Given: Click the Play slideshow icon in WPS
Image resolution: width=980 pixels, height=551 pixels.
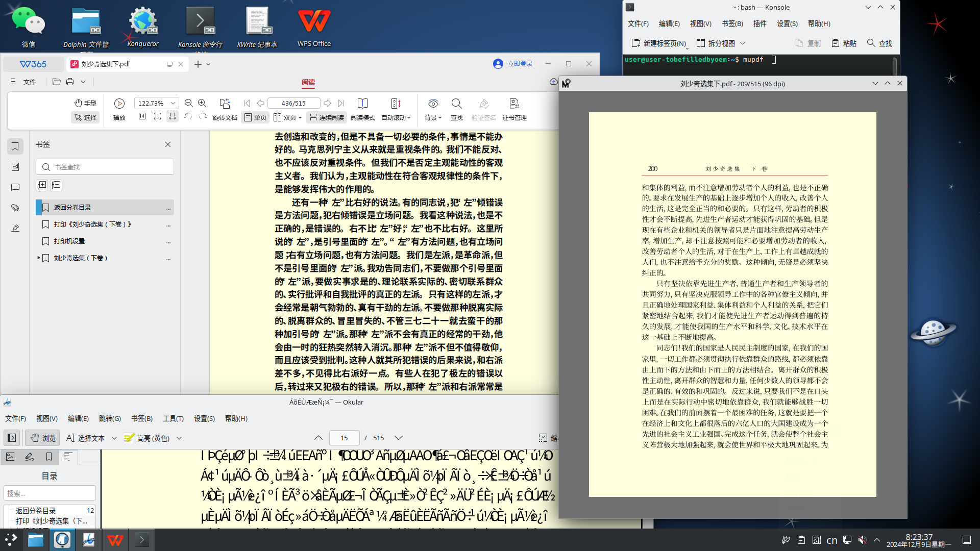Looking at the screenshot, I should pyautogui.click(x=119, y=104).
